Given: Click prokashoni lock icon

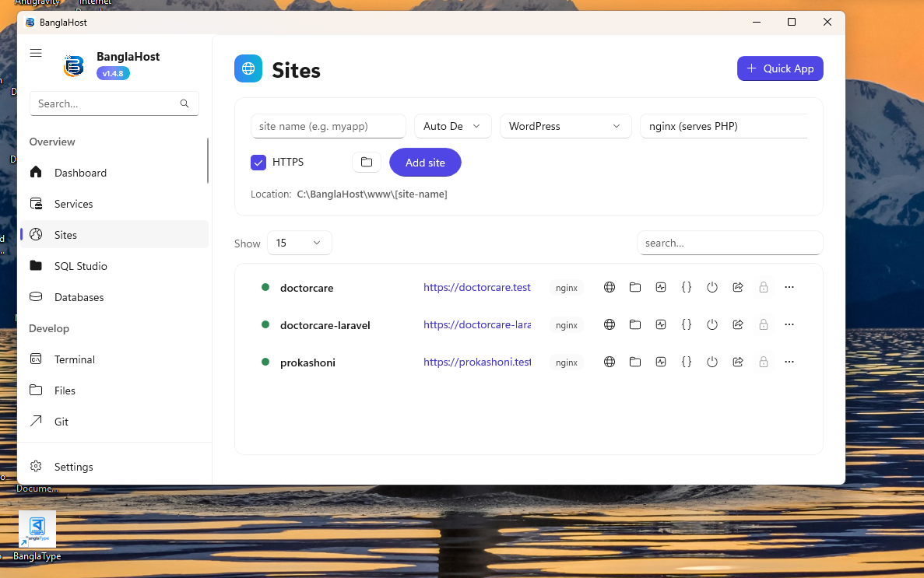Looking at the screenshot, I should point(763,362).
